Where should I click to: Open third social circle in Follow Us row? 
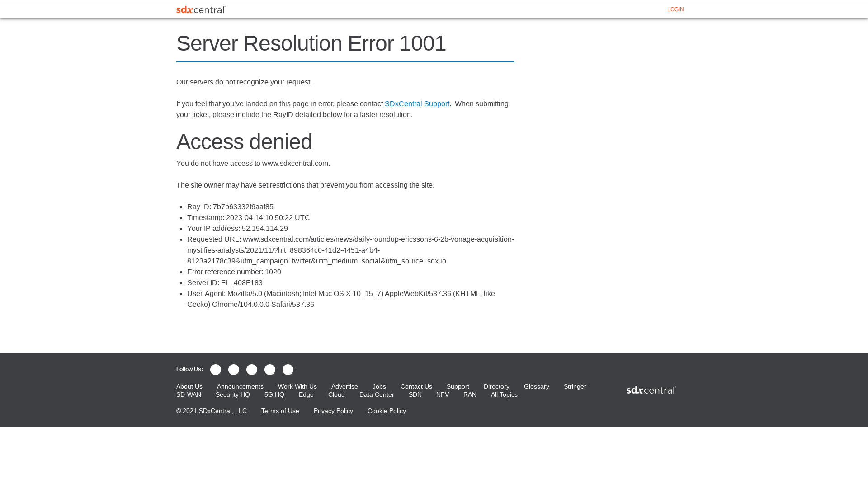(252, 370)
